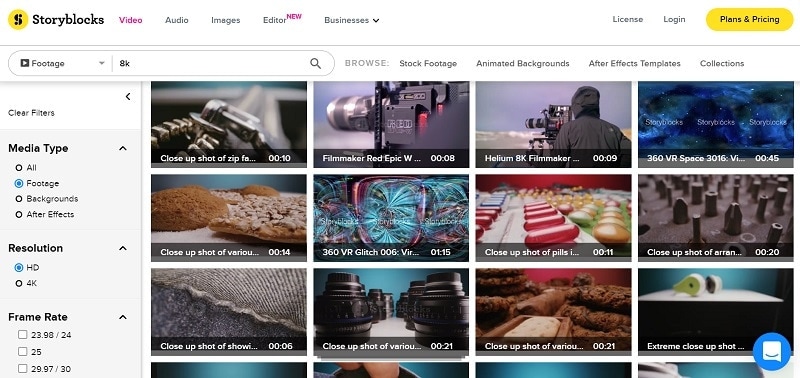Image resolution: width=800 pixels, height=378 pixels.
Task: Open the Images navigation tab
Action: [x=226, y=20]
